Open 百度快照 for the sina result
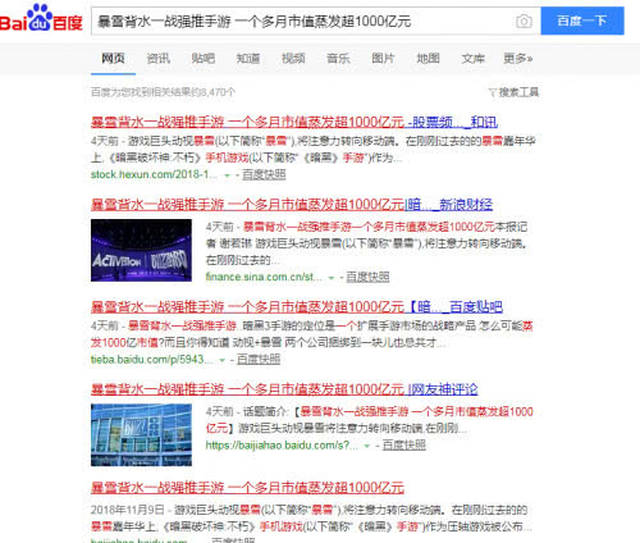 coord(367,277)
